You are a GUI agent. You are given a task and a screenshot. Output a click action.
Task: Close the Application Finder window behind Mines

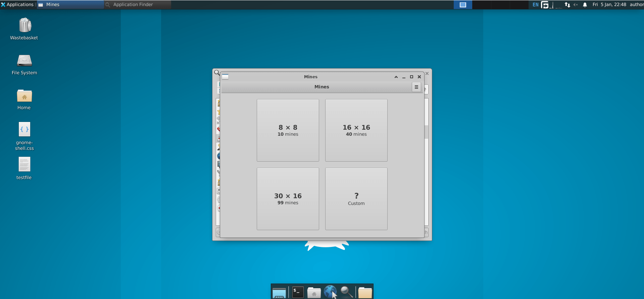point(427,73)
